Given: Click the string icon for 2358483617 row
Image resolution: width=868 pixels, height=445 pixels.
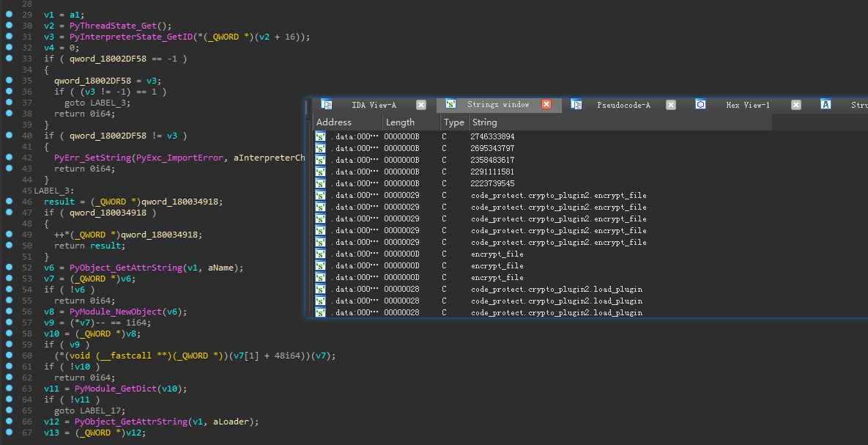Looking at the screenshot, I should click(321, 160).
